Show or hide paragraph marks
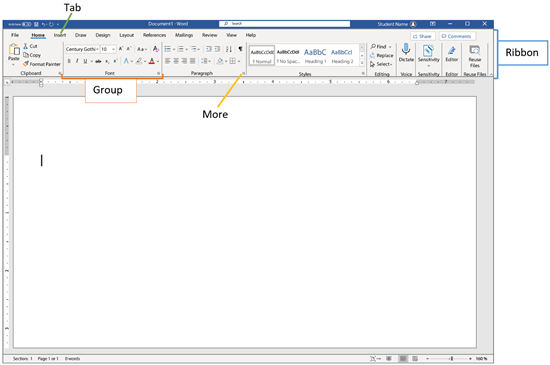This screenshot has height=365, width=550. [240, 49]
